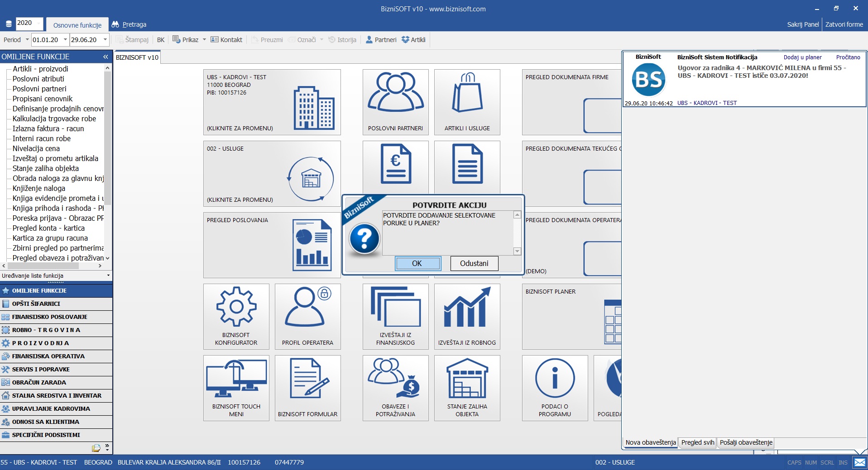Click favorites list horizontal scrollbar right arrow
The height and width of the screenshot is (470, 868).
tap(100, 266)
